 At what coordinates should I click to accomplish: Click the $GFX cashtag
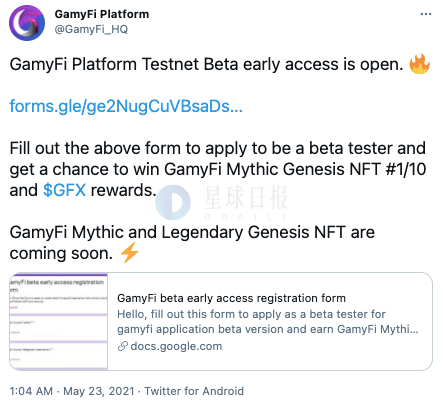pos(65,190)
